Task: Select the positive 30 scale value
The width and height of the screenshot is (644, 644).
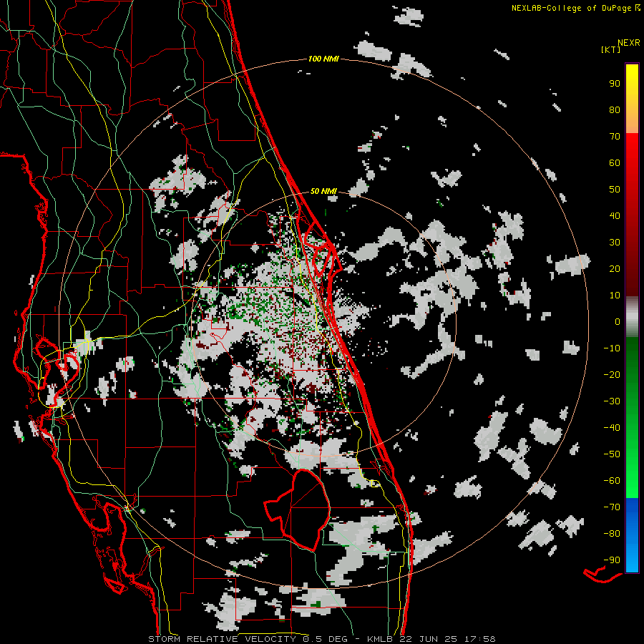Action: point(615,243)
